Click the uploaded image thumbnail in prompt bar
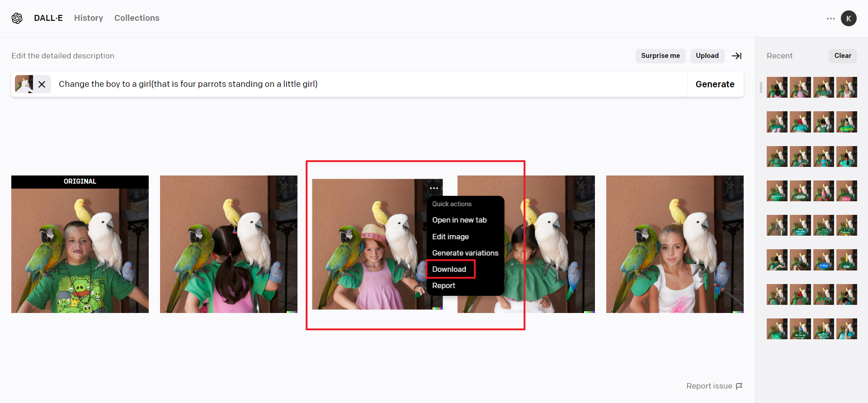This screenshot has width=868, height=403. pos(24,84)
